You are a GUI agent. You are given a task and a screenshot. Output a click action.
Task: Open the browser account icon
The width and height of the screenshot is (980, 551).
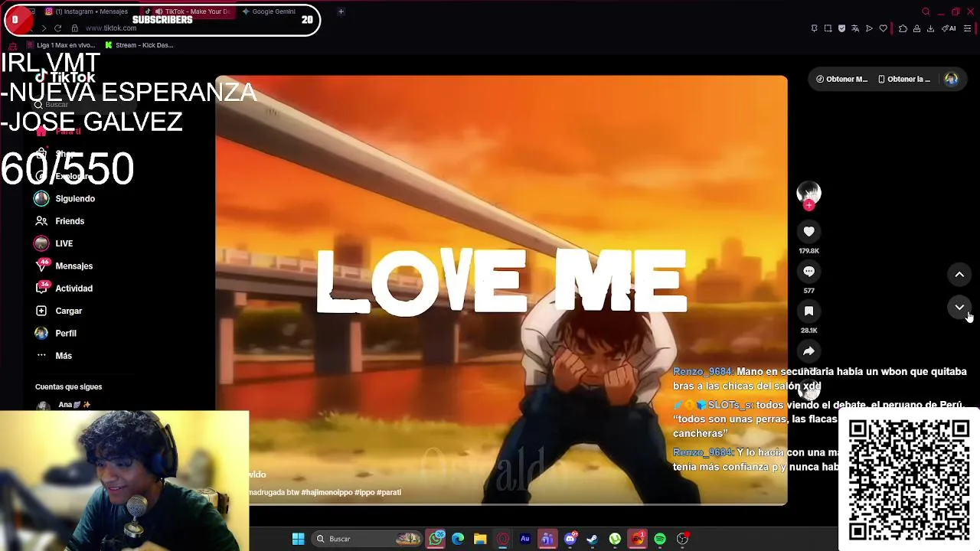pyautogui.click(x=916, y=28)
